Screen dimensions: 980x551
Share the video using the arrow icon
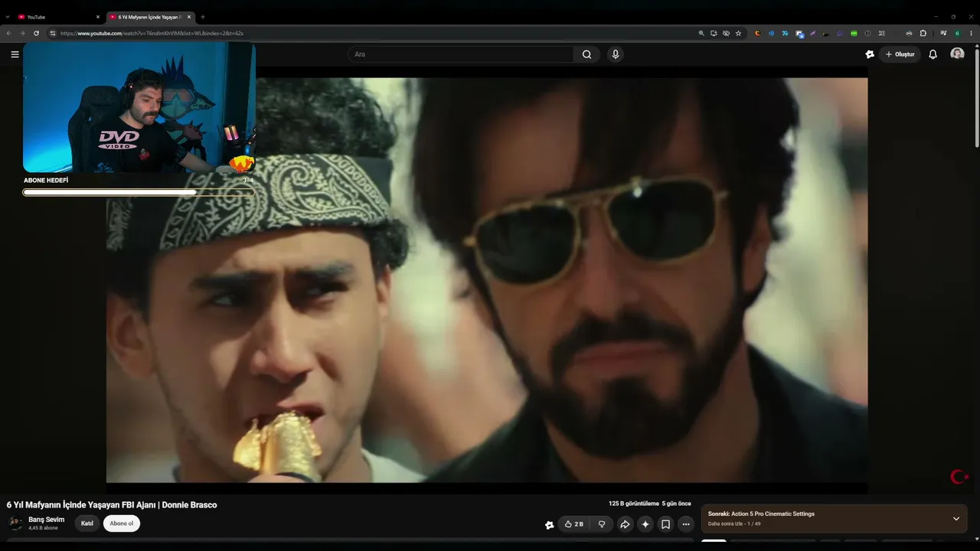(625, 524)
